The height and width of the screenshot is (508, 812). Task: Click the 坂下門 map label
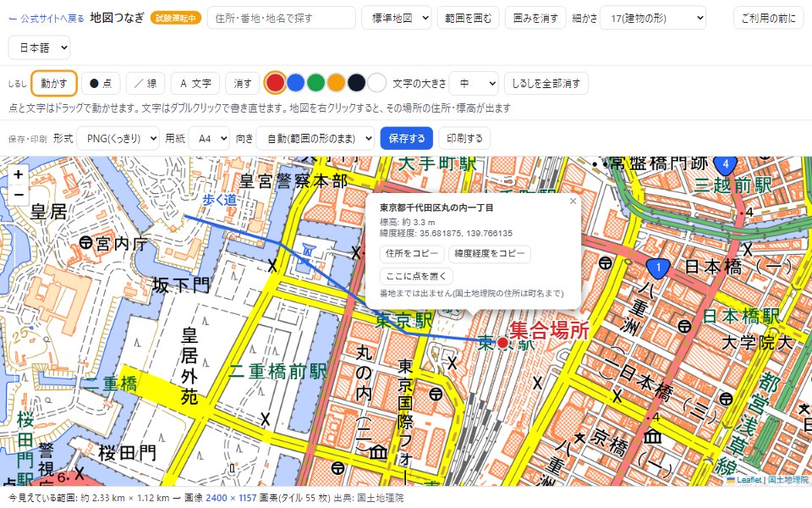181,285
